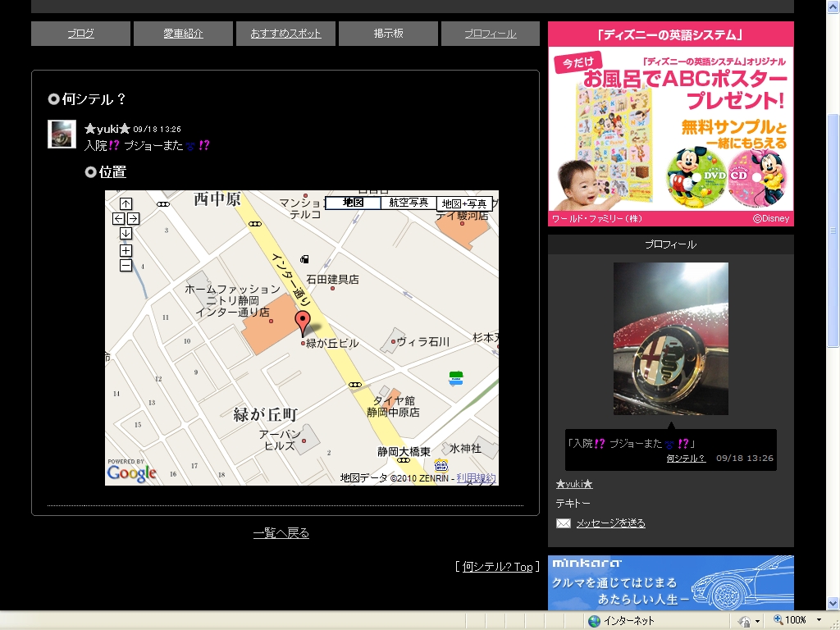The image size is (840, 630).
Task: Click the green-blue convenience store icon on the map
Action: (x=456, y=378)
